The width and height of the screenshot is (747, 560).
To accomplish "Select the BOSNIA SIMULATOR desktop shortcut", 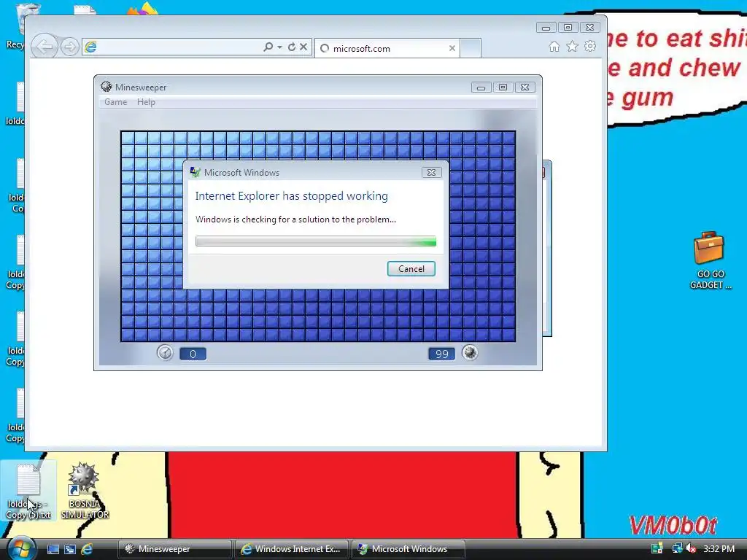I will (85, 491).
